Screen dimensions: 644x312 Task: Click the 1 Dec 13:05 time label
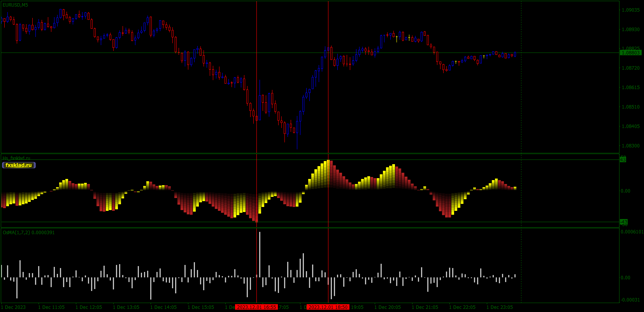point(126,307)
